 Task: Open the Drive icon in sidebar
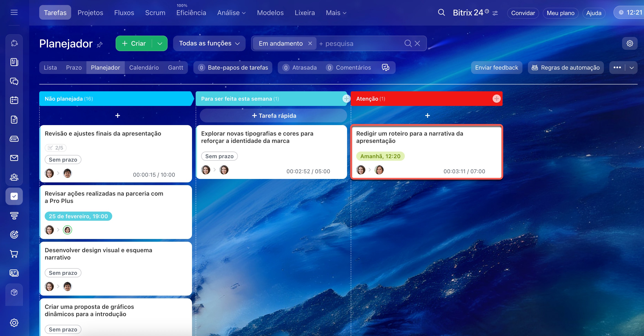(x=14, y=139)
